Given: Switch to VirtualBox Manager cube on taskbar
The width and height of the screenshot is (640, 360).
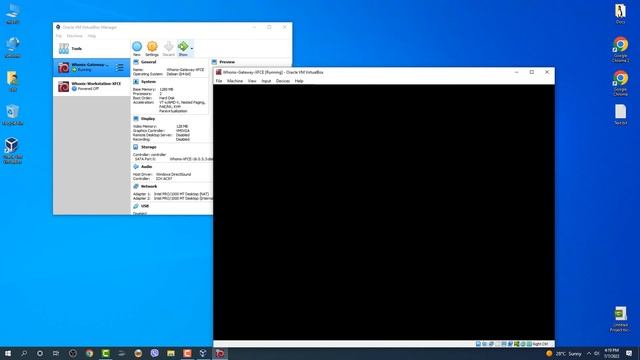Looking at the screenshot, I should [203, 353].
